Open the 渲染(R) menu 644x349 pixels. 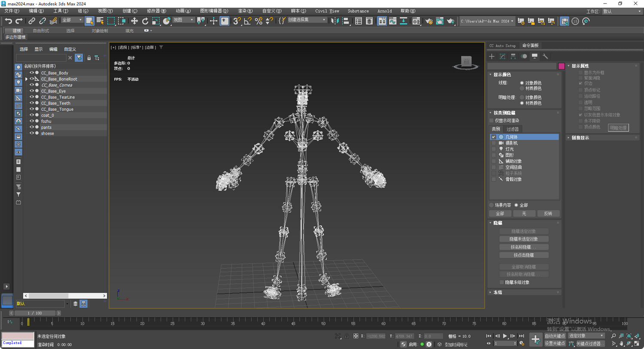click(245, 11)
